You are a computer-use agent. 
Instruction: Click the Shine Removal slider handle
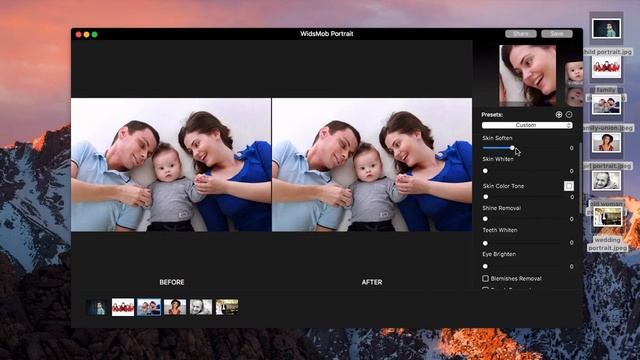click(485, 219)
